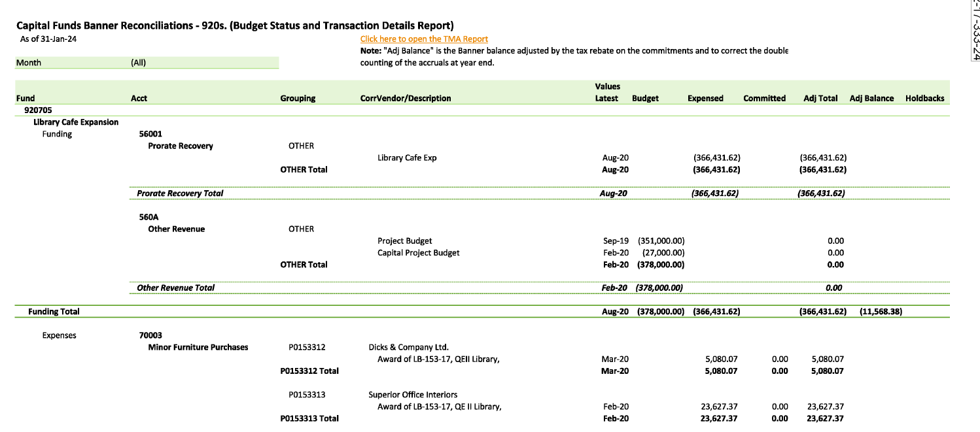
Task: Click the Adj Balance note text
Action: (x=574, y=57)
